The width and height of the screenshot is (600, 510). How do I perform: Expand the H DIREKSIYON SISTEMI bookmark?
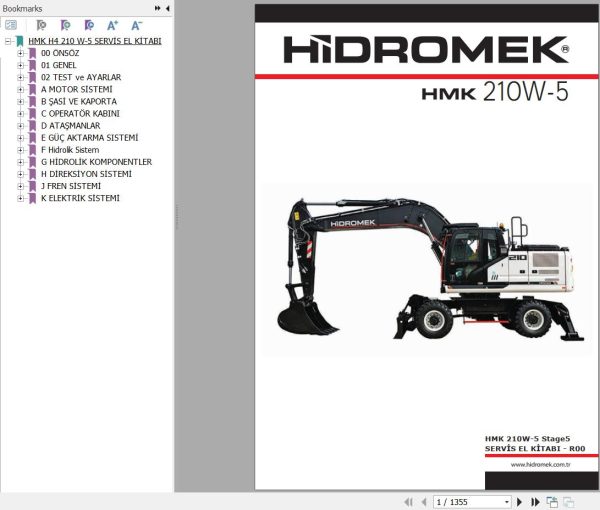tap(21, 174)
